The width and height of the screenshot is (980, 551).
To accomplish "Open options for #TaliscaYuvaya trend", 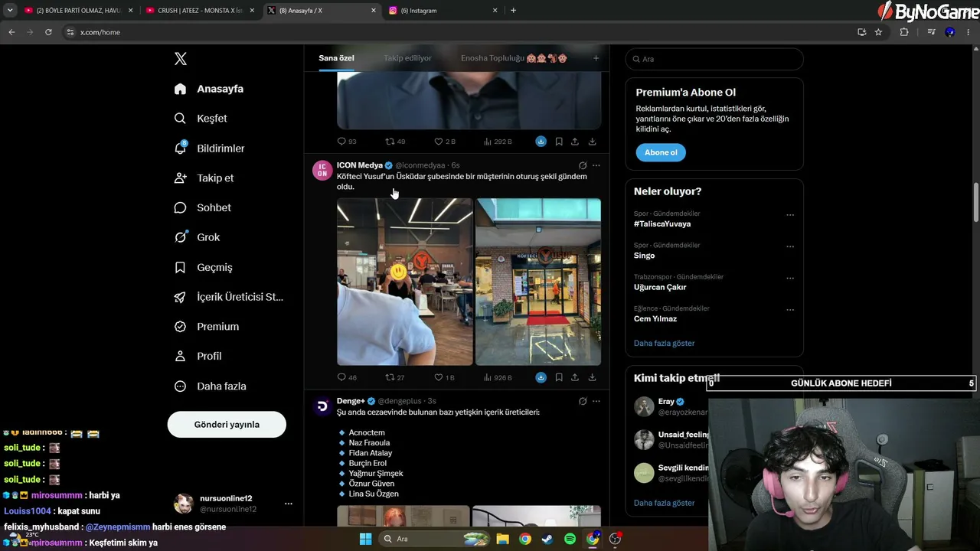I will [790, 215].
